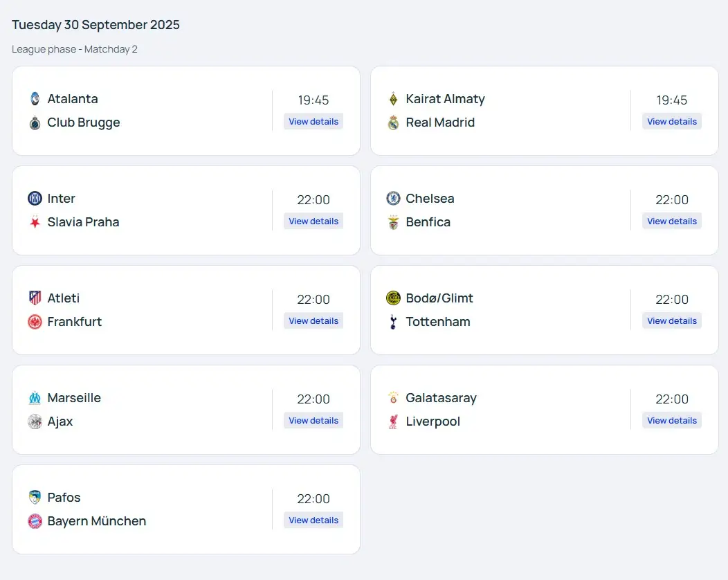Click the Atalanta club crest icon
The height and width of the screenshot is (580, 728).
pyautogui.click(x=35, y=99)
